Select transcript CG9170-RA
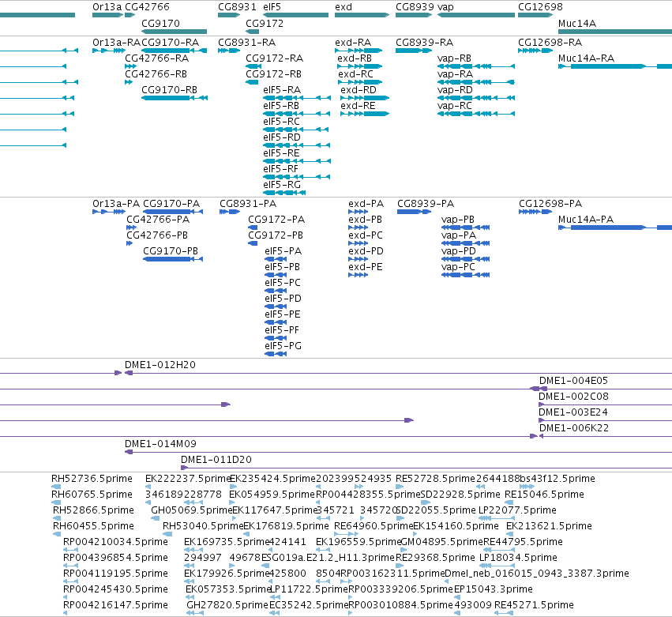672x617 pixels. coord(174,51)
